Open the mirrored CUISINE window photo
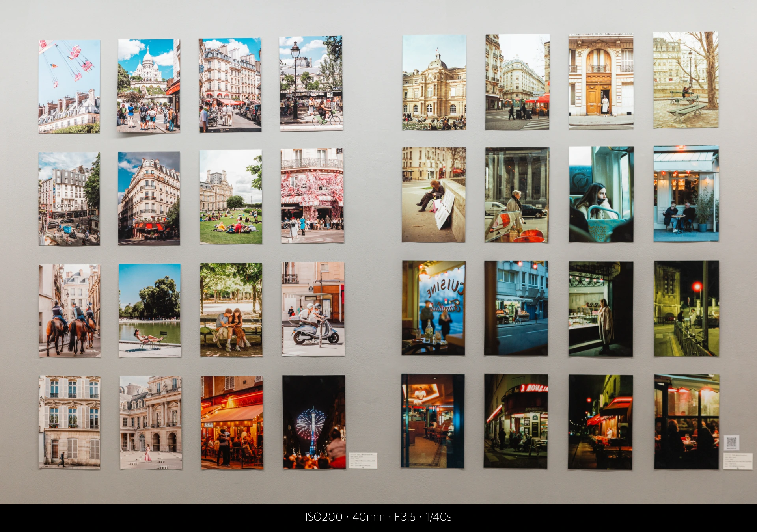The image size is (757, 532). point(433,308)
